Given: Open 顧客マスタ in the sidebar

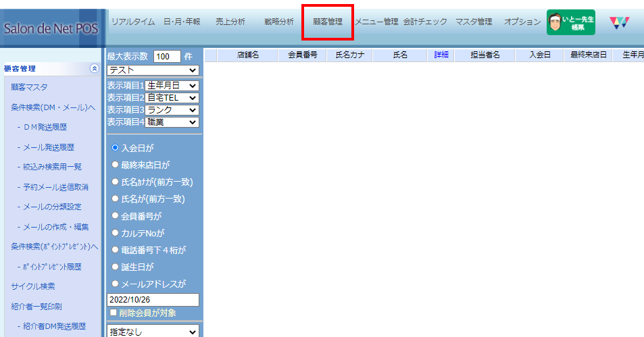Looking at the screenshot, I should 29,87.
